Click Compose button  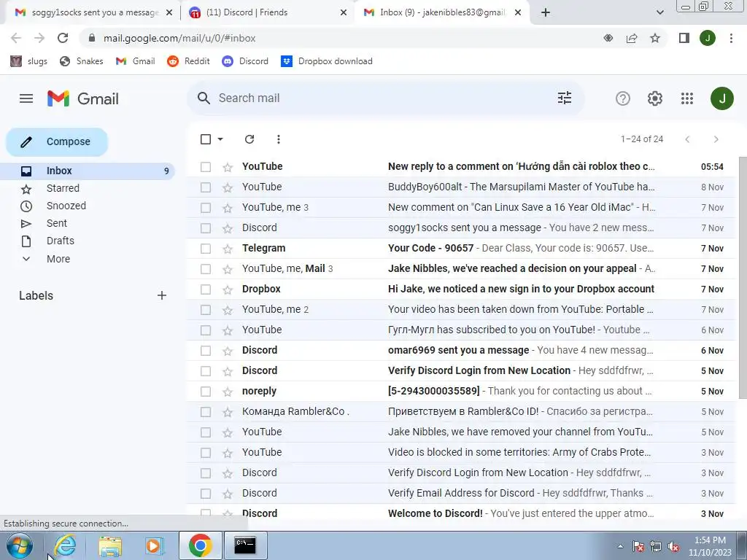(x=57, y=142)
